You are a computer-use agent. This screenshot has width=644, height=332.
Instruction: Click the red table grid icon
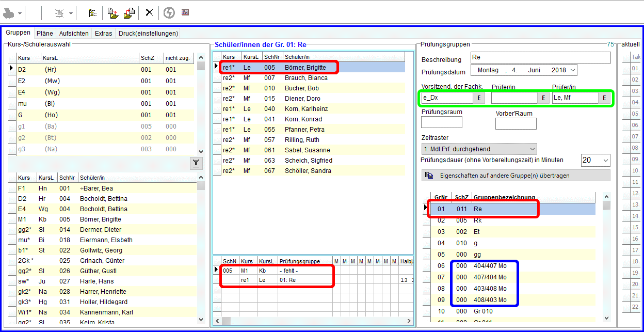pyautogui.click(x=185, y=12)
